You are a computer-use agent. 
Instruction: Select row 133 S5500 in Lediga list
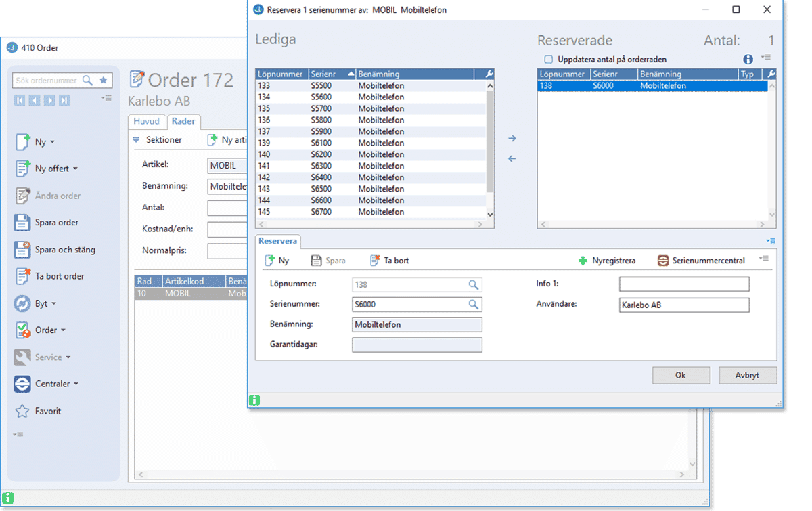click(x=370, y=86)
